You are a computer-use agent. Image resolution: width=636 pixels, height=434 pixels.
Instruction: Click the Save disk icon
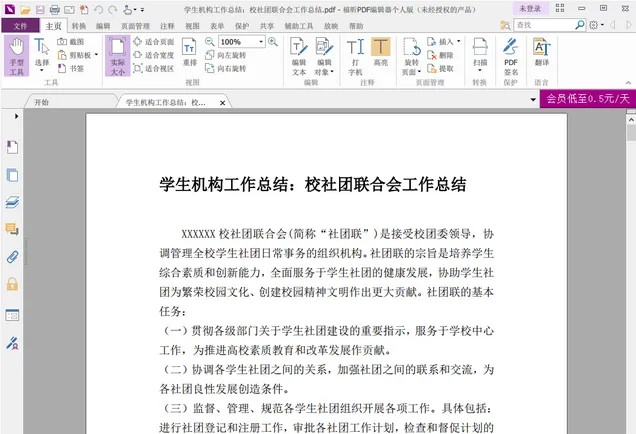click(x=40, y=9)
